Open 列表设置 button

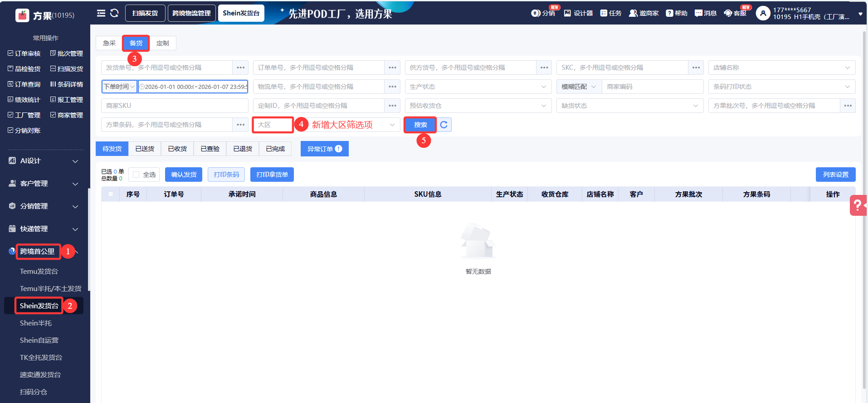pos(836,175)
